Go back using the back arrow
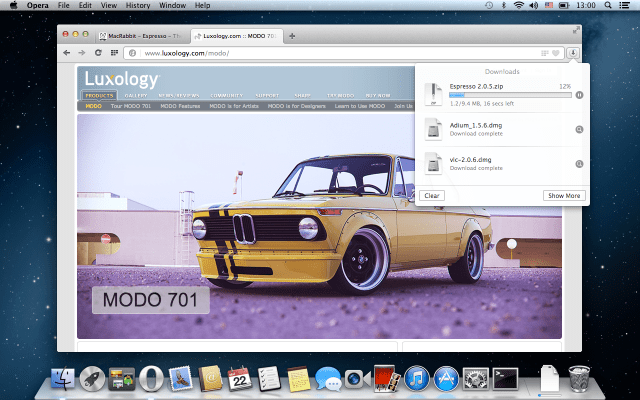The width and height of the screenshot is (640, 400). click(x=67, y=52)
